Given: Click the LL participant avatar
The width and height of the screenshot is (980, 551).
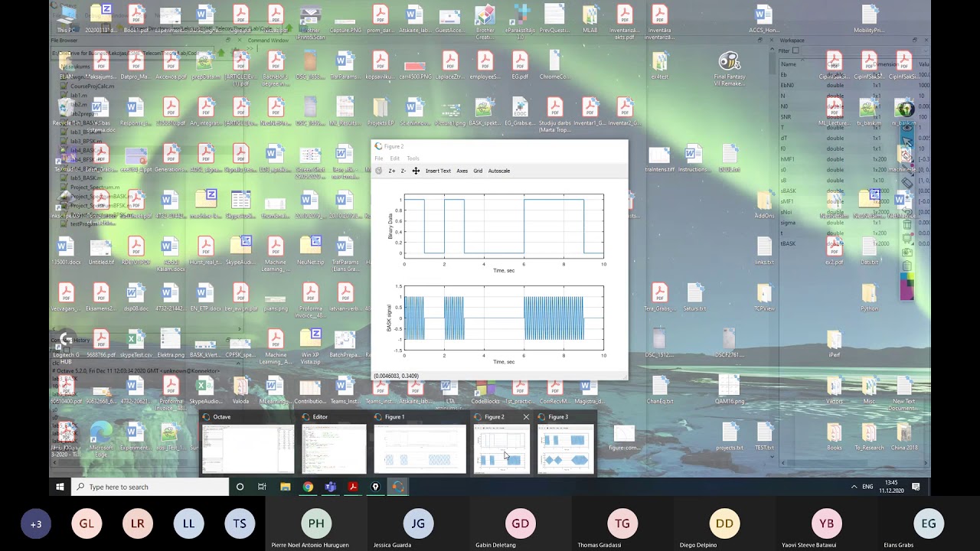Looking at the screenshot, I should (188, 524).
